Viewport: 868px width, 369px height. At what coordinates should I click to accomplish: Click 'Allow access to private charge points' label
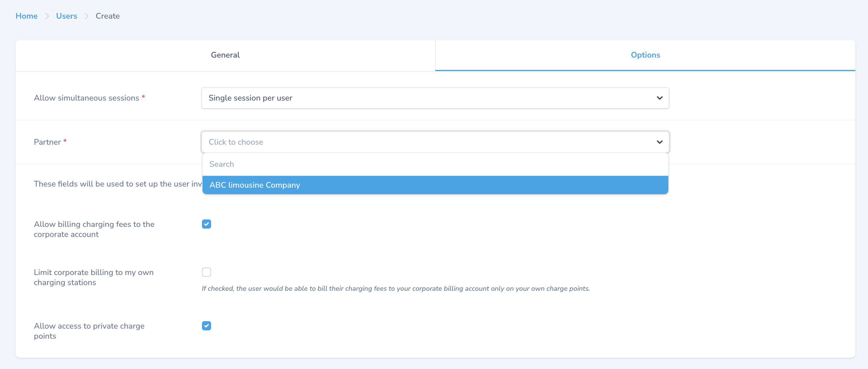tap(89, 331)
